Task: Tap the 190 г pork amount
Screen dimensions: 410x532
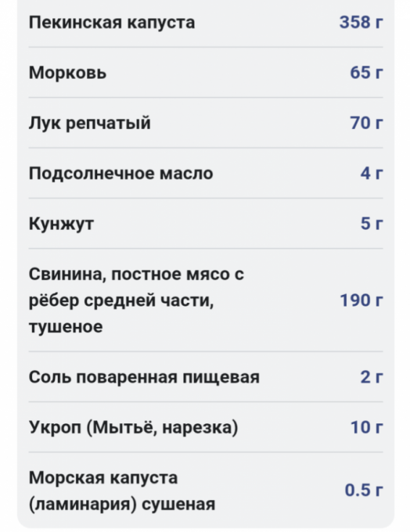Action: click(361, 300)
